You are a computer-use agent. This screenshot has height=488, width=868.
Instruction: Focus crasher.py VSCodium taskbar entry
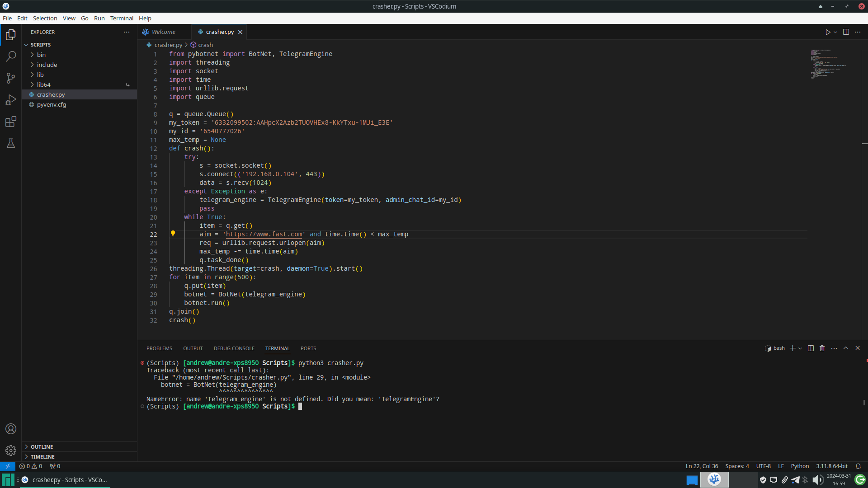[65, 480]
